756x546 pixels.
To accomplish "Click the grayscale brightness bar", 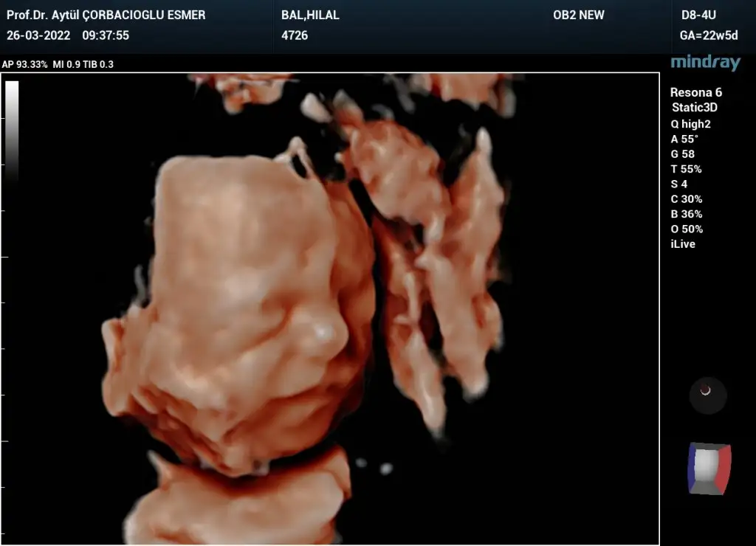I will (x=12, y=131).
